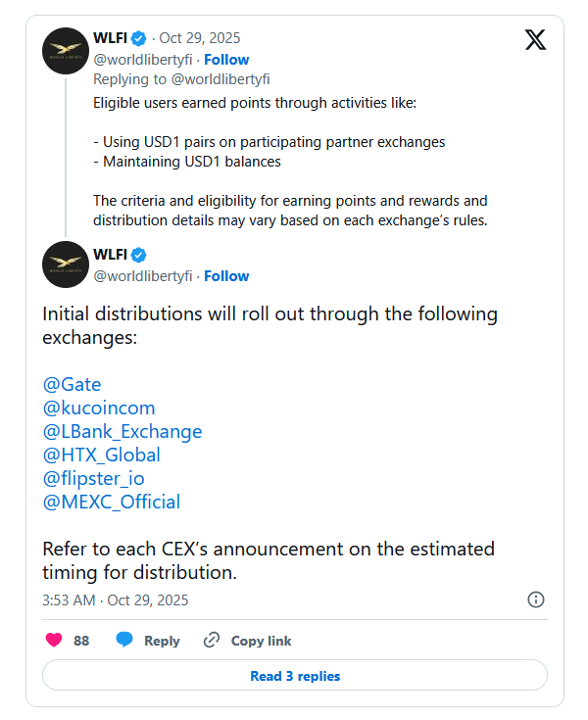Visit the @HTX_Global mention

tap(102, 455)
